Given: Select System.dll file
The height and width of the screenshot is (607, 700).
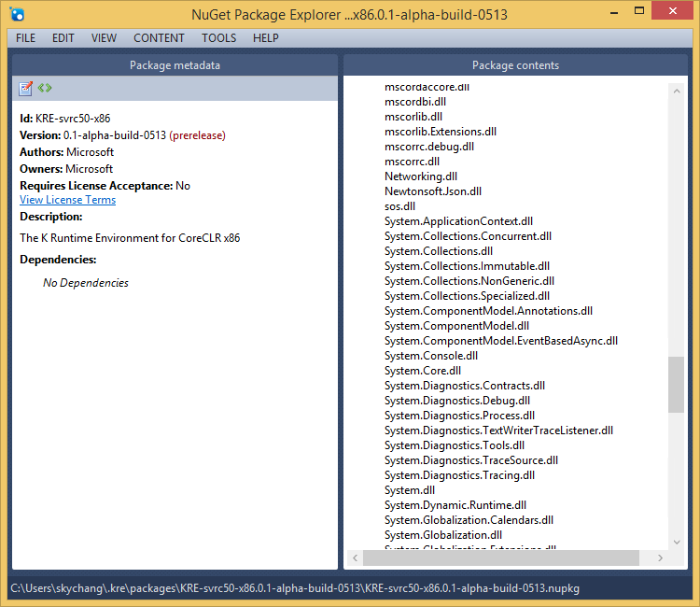Looking at the screenshot, I should click(x=410, y=490).
